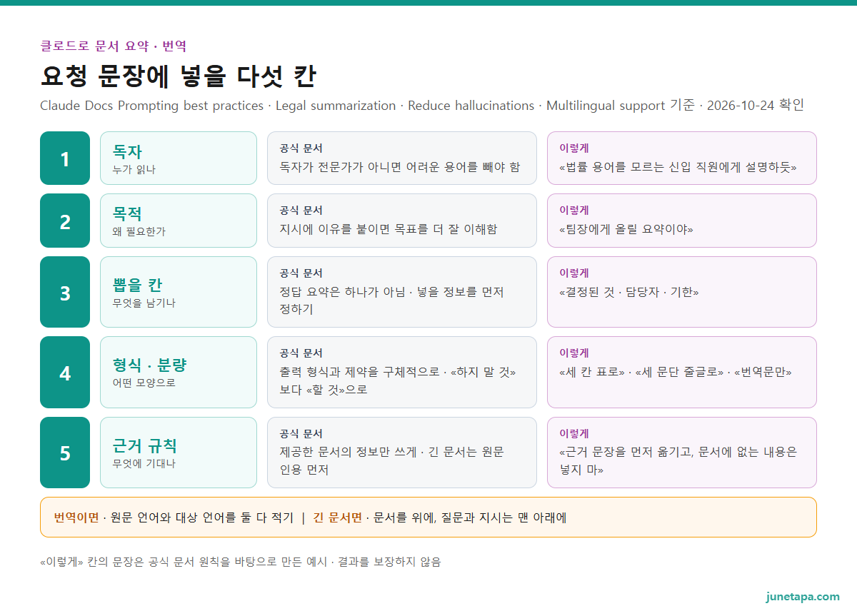Click bold '번역이면' in the orange note
857x616 pixels.
click(76, 517)
